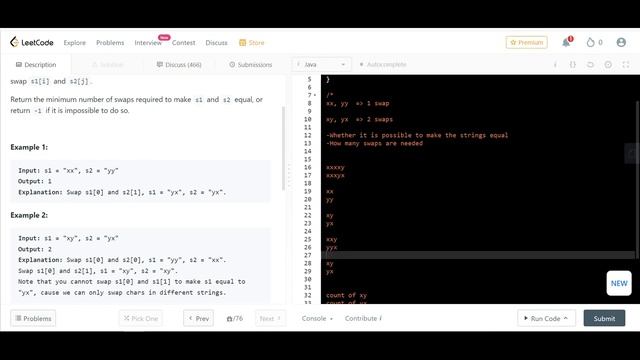Open the Java language dropdown
Image resolution: width=640 pixels, height=360 pixels.
pyautogui.click(x=322, y=64)
